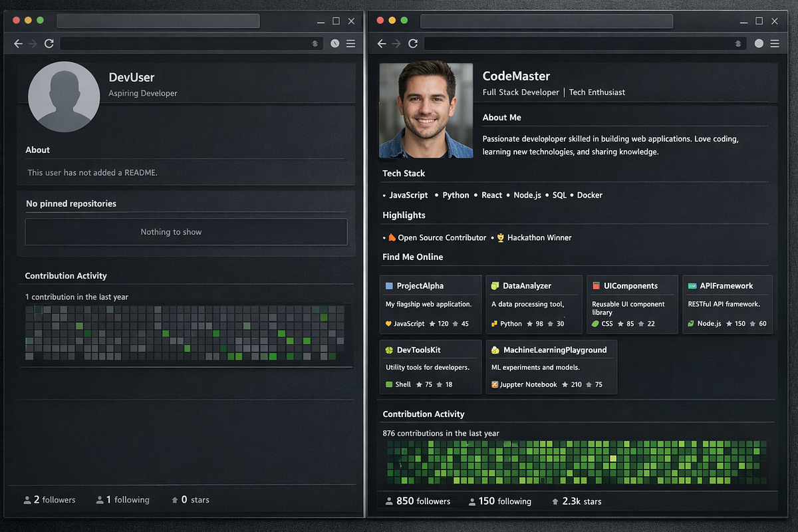Click the APIFramework repo icon
The width and height of the screenshot is (798, 532).
tap(692, 285)
